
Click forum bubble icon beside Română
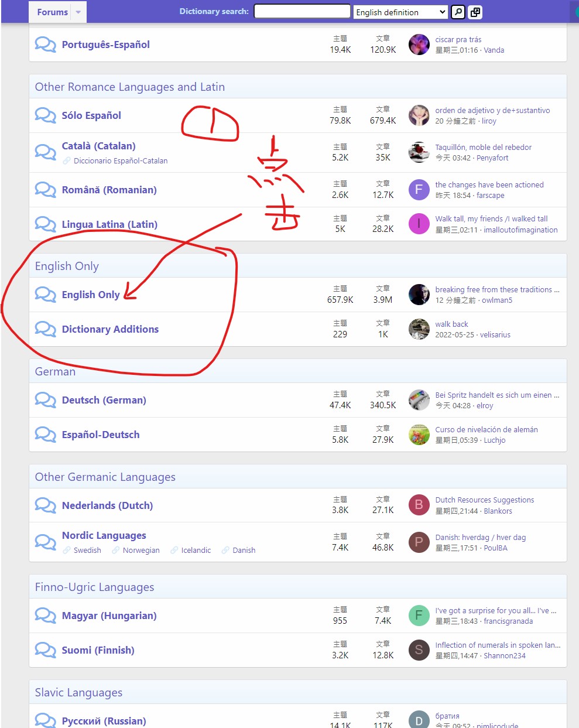pyautogui.click(x=45, y=190)
